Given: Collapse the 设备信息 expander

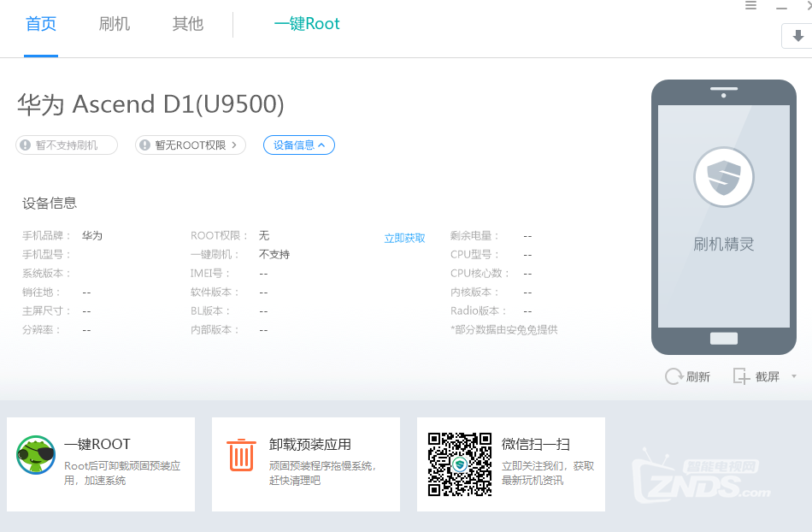Looking at the screenshot, I should coord(299,145).
